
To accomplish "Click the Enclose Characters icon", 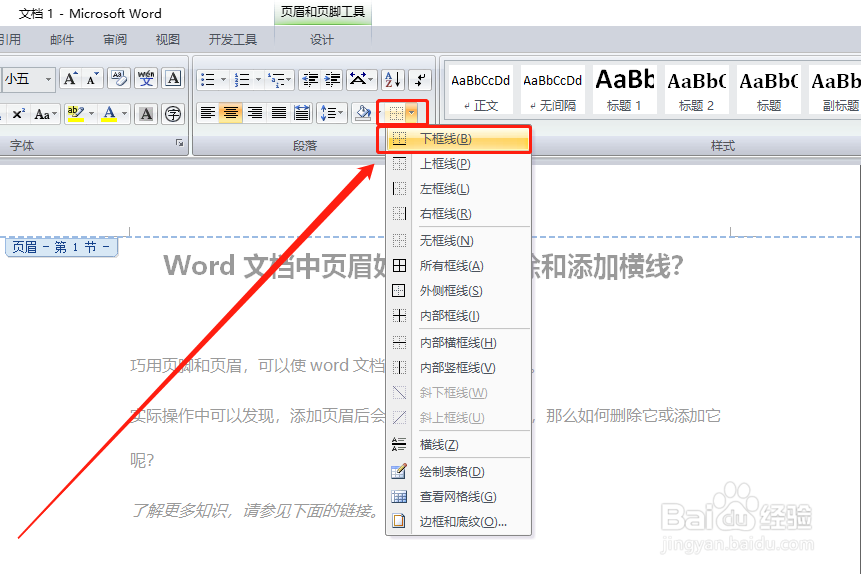I will 173,114.
